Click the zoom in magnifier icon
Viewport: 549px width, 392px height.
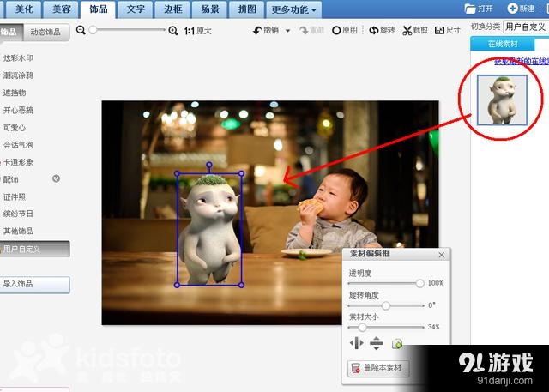tap(173, 31)
